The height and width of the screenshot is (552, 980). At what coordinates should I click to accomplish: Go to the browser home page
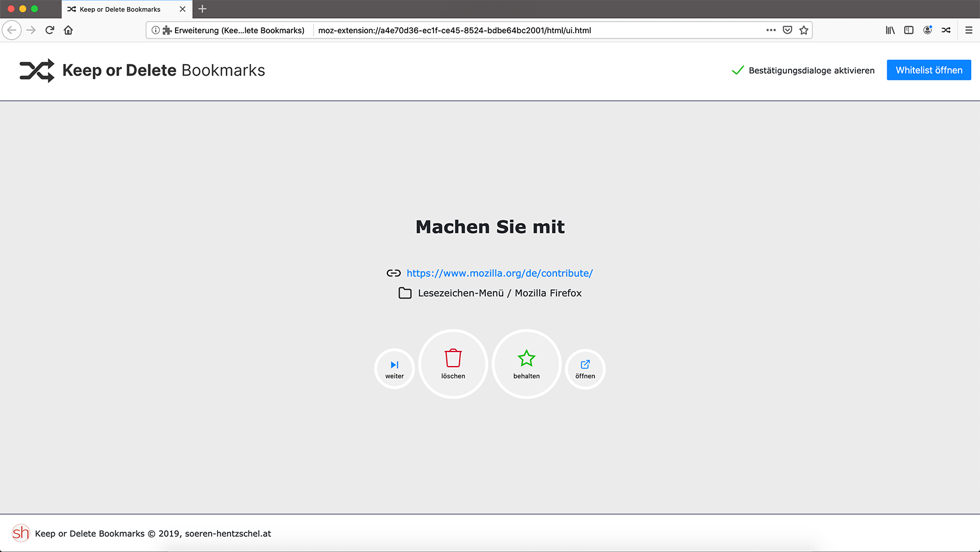(x=68, y=30)
